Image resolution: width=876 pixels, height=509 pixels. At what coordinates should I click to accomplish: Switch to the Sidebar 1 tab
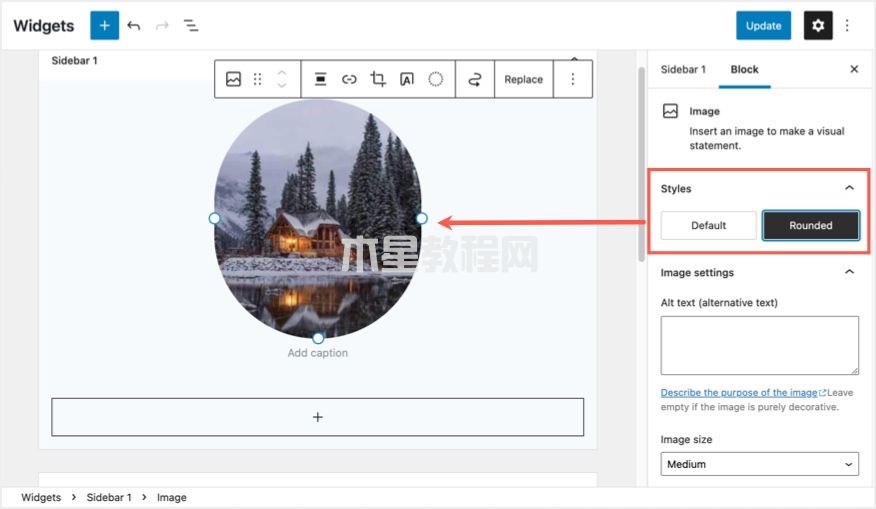pyautogui.click(x=683, y=69)
